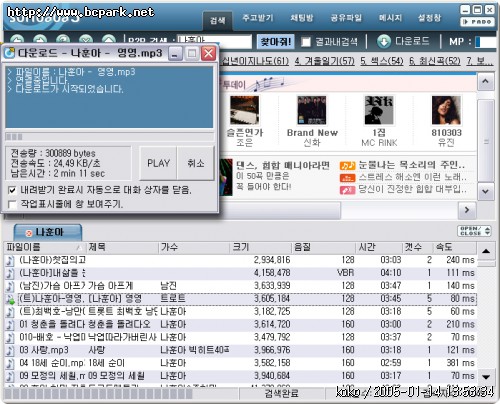Open the 채팅방 tab
This screenshot has height=404, width=500.
coord(302,18)
